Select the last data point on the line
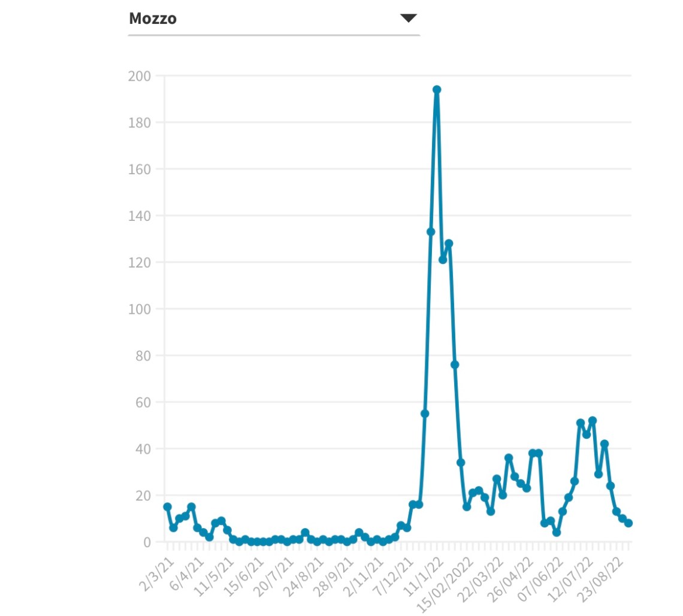This screenshot has height=616, width=683. pyautogui.click(x=628, y=523)
